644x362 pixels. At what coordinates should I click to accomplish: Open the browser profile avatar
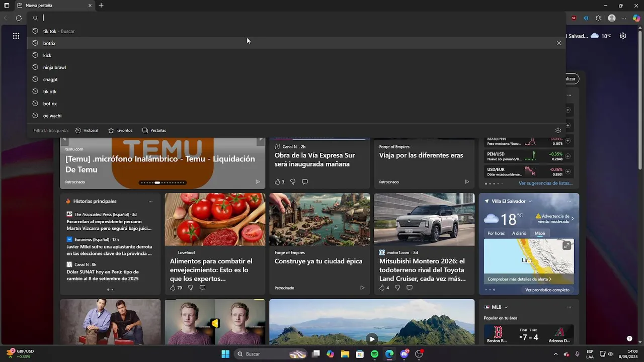click(612, 18)
